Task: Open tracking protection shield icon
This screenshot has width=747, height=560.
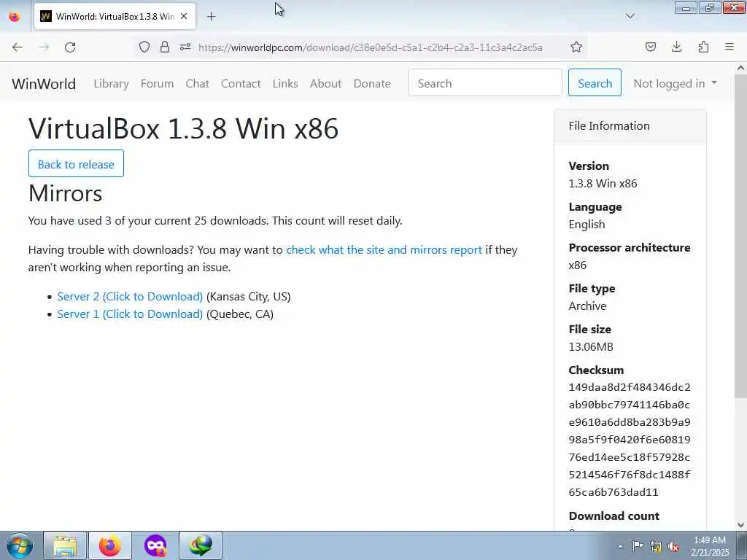Action: (x=144, y=47)
